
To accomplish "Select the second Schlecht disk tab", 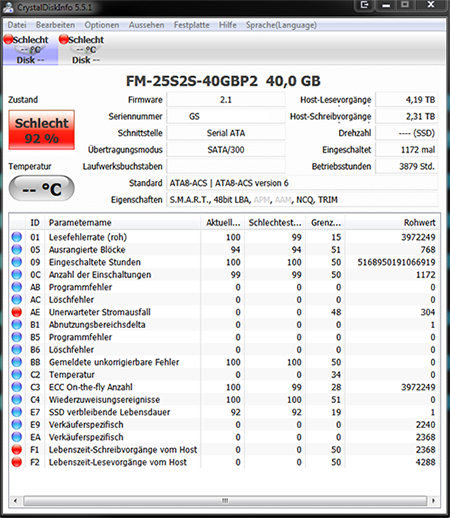I will [x=86, y=49].
